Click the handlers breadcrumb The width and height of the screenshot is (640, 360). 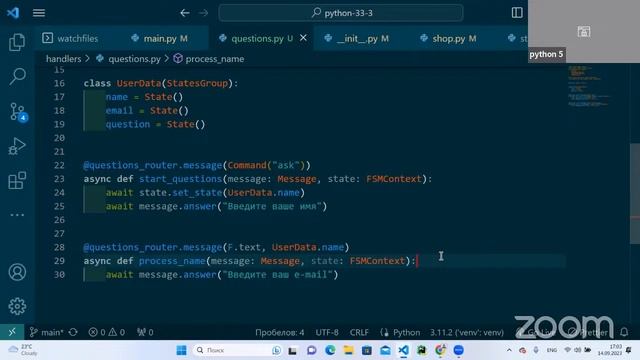[x=63, y=59]
